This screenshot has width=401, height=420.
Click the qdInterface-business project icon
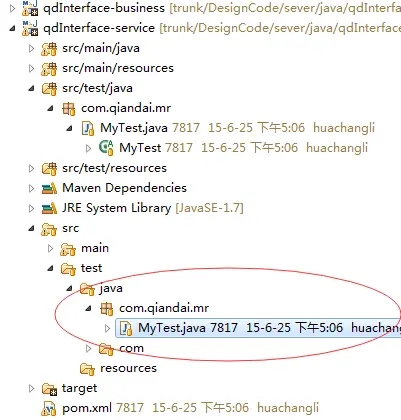point(30,8)
